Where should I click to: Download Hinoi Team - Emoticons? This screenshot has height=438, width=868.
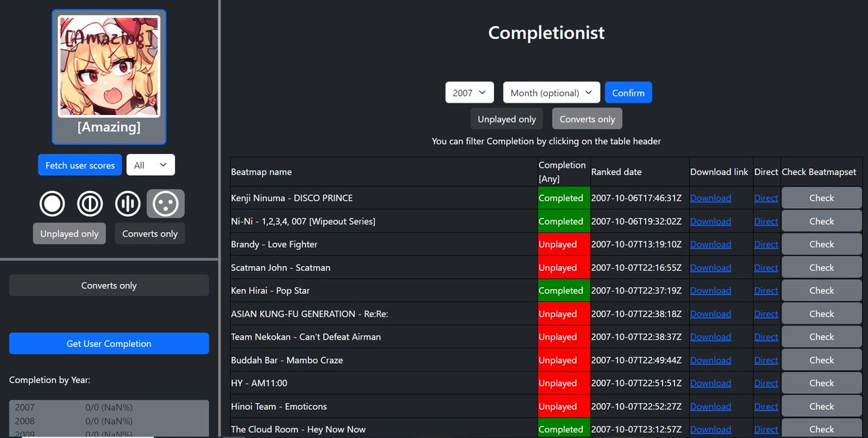(x=710, y=406)
